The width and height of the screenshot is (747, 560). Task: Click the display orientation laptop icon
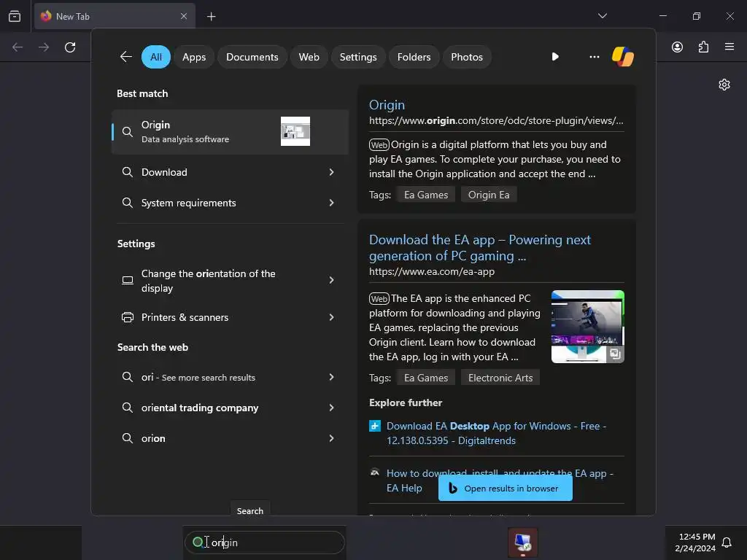pos(127,280)
